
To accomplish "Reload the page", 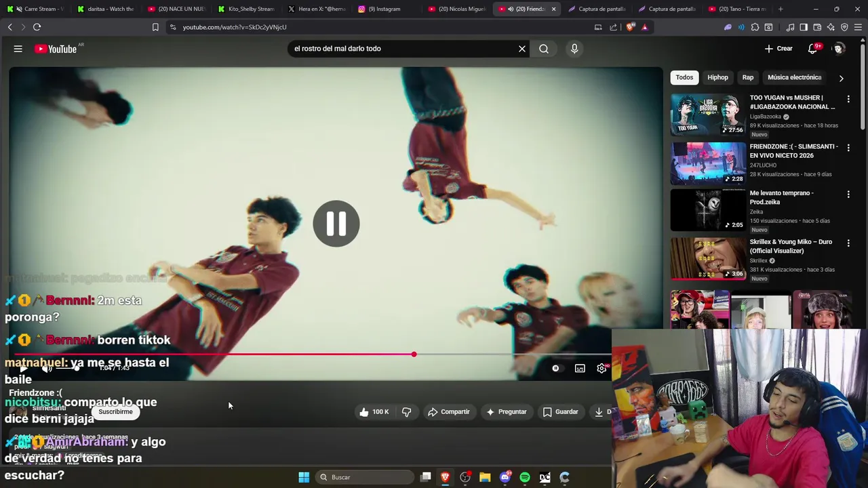I will (37, 27).
